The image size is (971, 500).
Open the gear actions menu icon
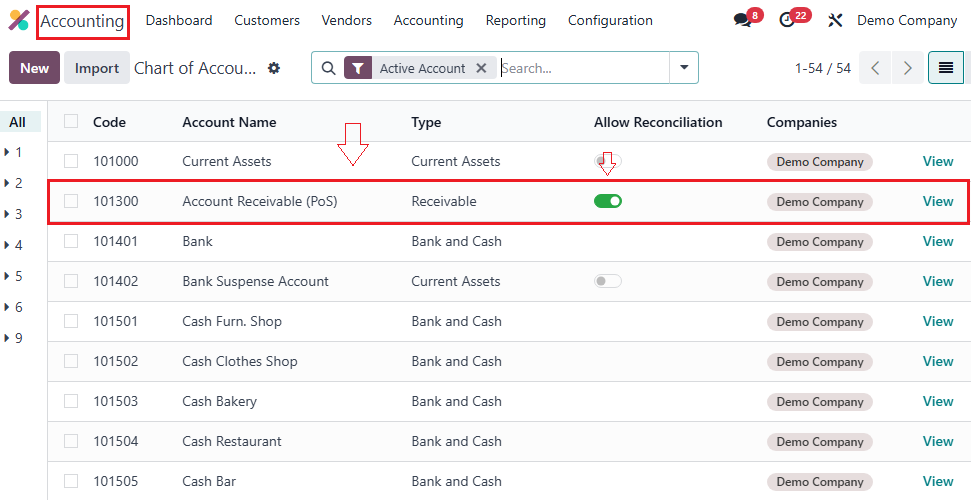coord(274,68)
